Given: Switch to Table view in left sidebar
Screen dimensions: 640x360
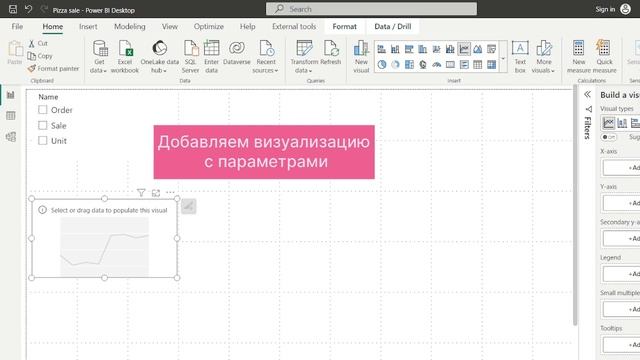Looking at the screenshot, I should coord(11,116).
